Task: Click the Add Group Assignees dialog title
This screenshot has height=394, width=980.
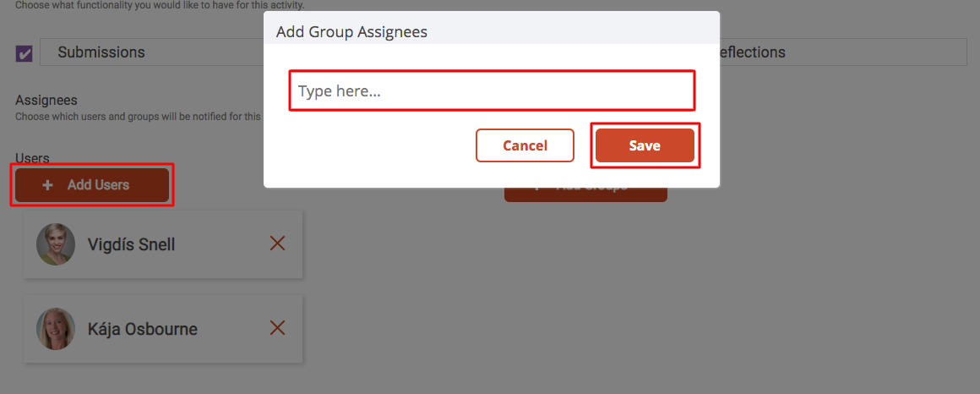Action: pos(352,32)
